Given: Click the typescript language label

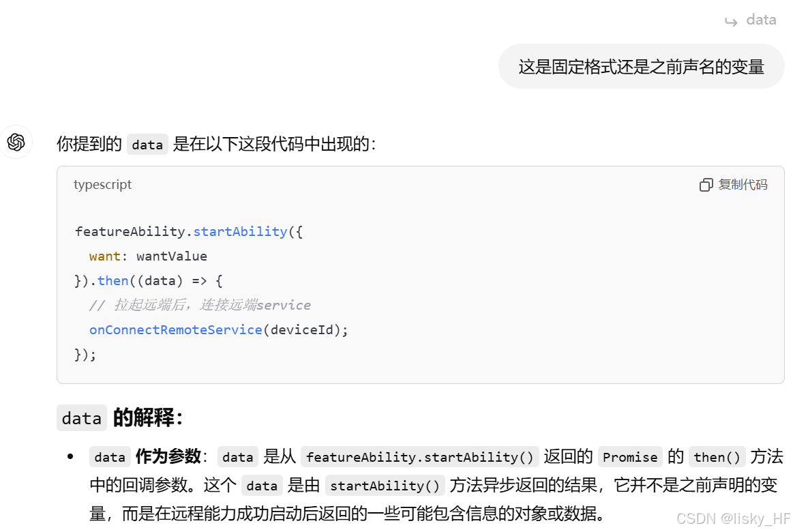Looking at the screenshot, I should click(x=102, y=184).
